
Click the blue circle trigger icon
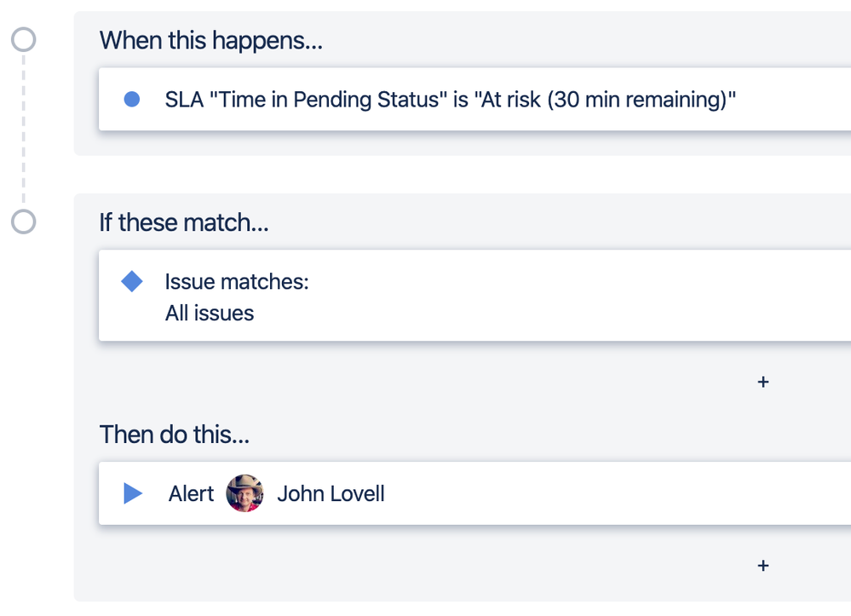132,100
